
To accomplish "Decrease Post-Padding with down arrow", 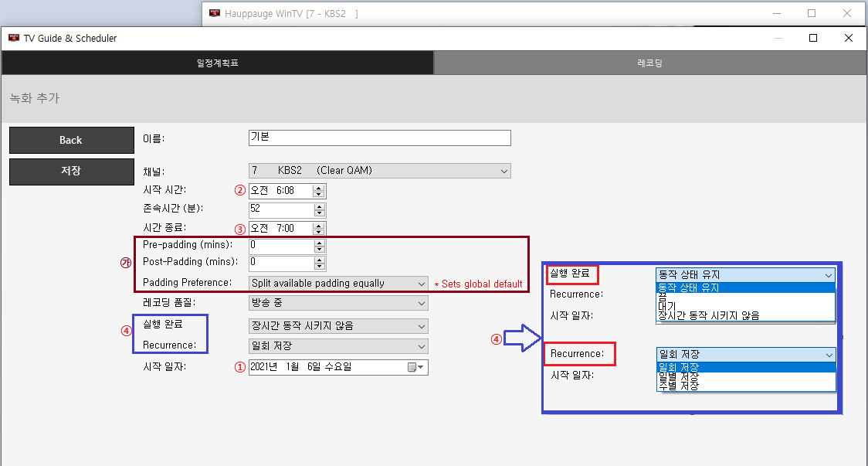I will (x=320, y=267).
